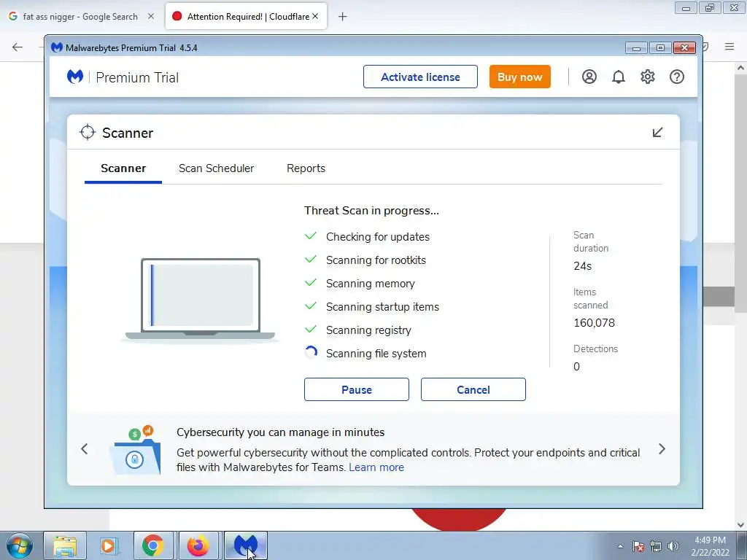Click 'Cybersecurity you can manage in minutes' heading

click(x=281, y=432)
